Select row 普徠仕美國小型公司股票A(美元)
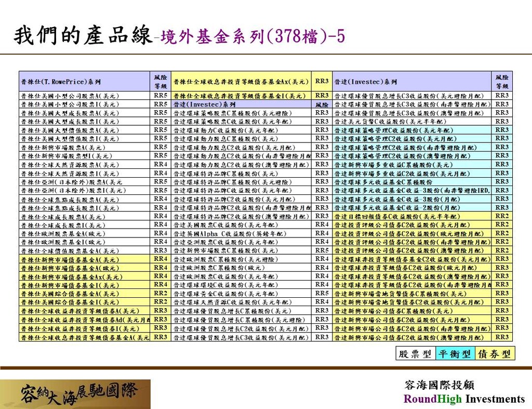Image resolution: width=532 pixels, height=409 pixels. tap(70, 96)
